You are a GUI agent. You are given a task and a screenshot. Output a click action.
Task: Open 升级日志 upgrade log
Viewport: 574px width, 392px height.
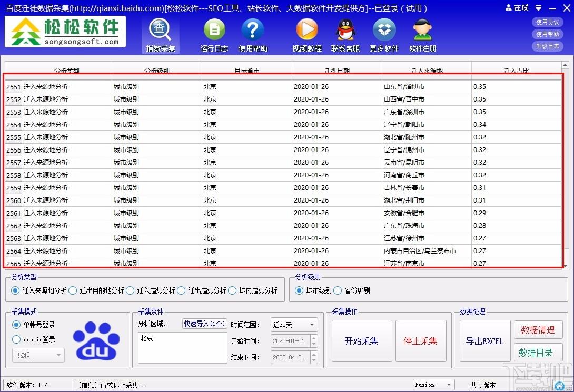click(x=548, y=46)
